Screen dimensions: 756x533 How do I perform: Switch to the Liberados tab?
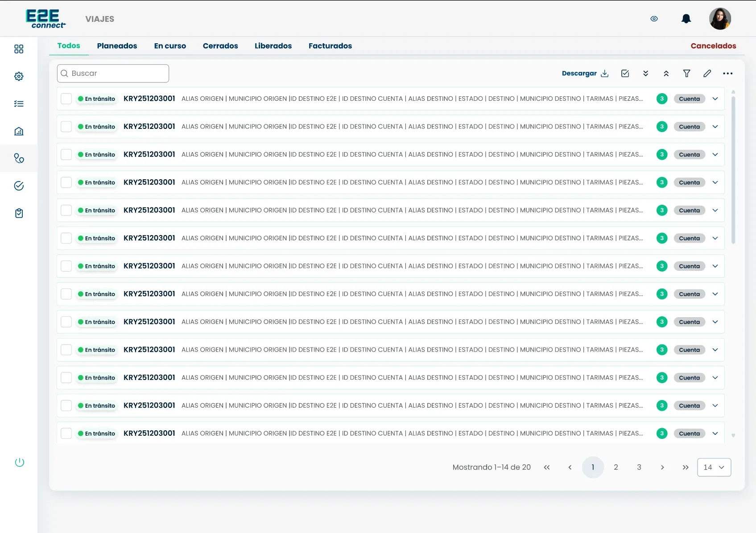(x=273, y=46)
